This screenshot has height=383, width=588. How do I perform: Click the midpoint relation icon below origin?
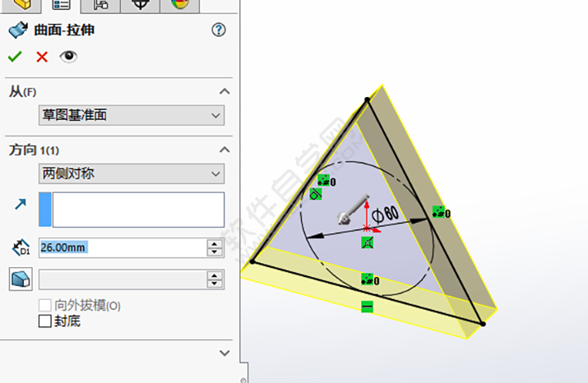coord(368,242)
